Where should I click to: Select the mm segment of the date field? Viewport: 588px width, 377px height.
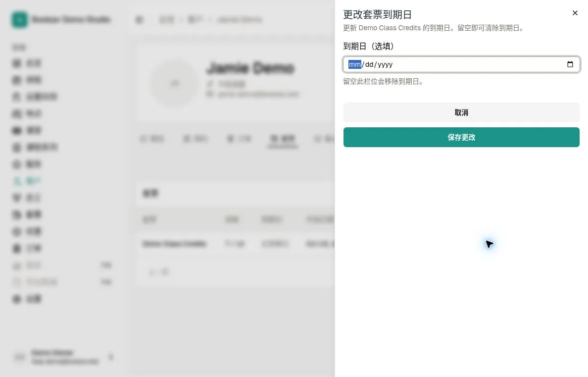(354, 64)
